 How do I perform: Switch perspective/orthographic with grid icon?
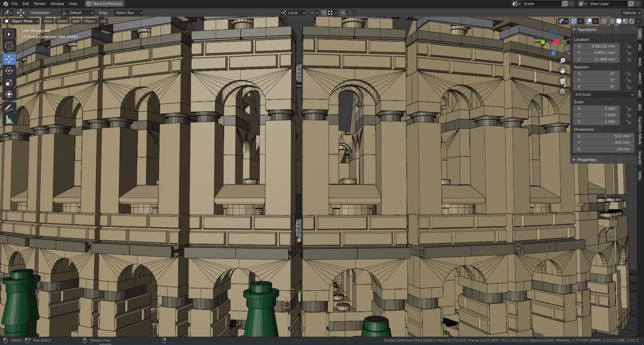coord(562,91)
